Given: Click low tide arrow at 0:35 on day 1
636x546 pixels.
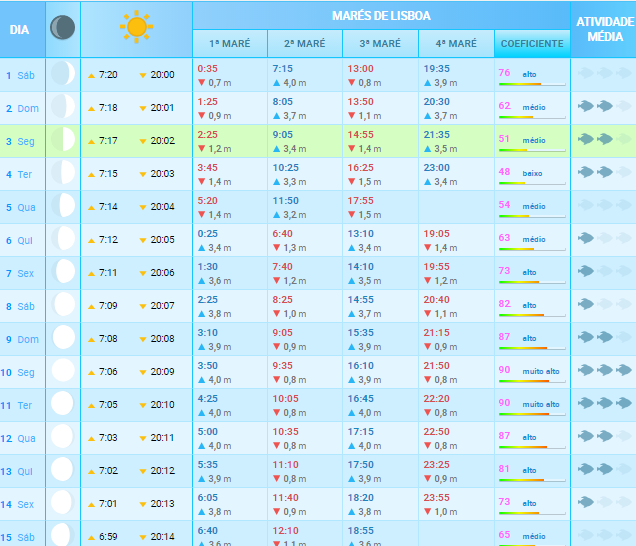Looking at the screenshot, I should pos(202,82).
